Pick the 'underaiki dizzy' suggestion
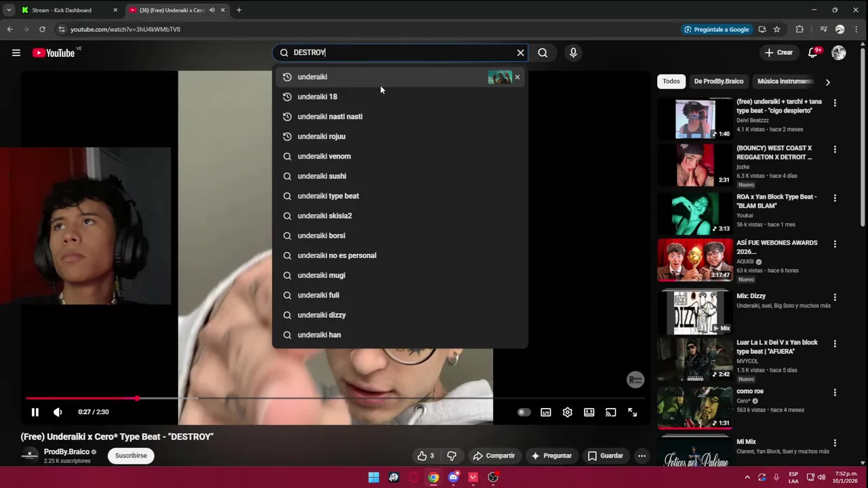The width and height of the screenshot is (868, 488). pos(400,315)
